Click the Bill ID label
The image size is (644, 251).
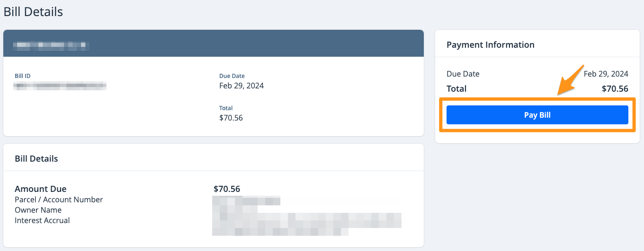tap(23, 76)
